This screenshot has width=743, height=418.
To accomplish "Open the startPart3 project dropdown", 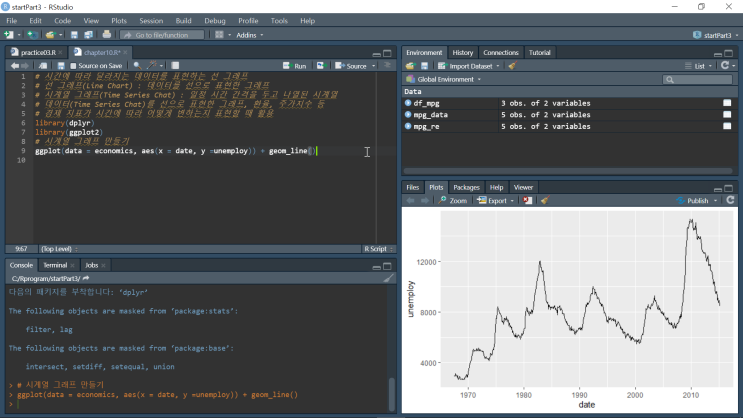I will 716,35.
